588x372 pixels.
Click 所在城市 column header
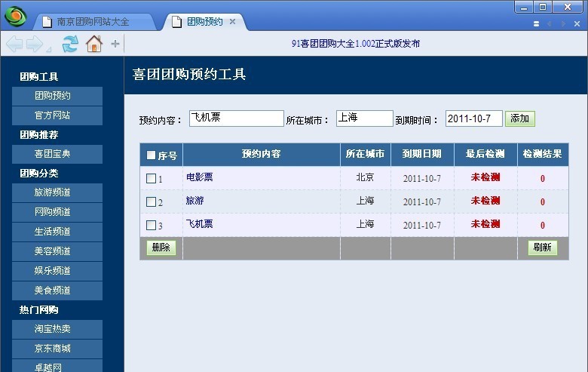click(366, 154)
